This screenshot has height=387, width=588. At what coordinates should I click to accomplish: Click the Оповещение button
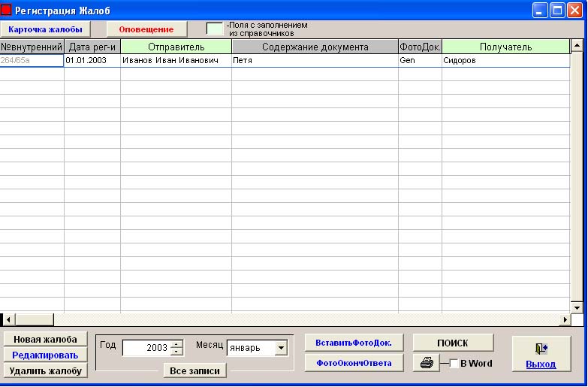146,29
